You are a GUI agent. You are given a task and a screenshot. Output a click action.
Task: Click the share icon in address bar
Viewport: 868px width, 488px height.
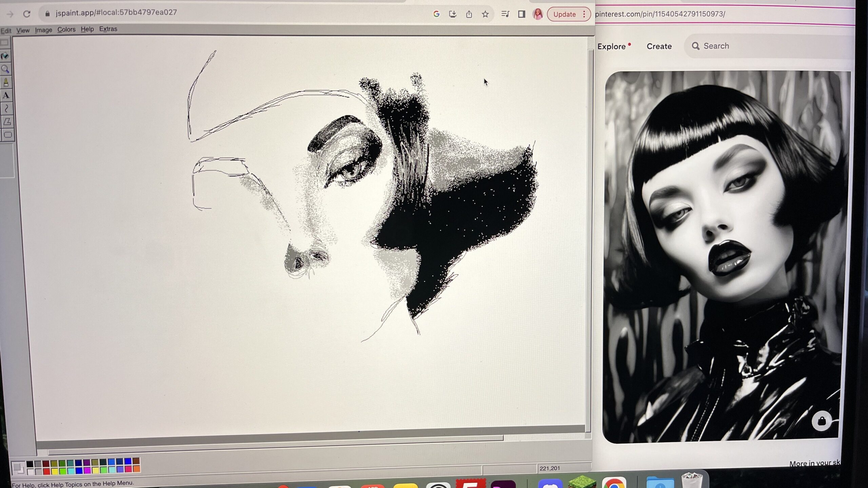click(x=469, y=14)
